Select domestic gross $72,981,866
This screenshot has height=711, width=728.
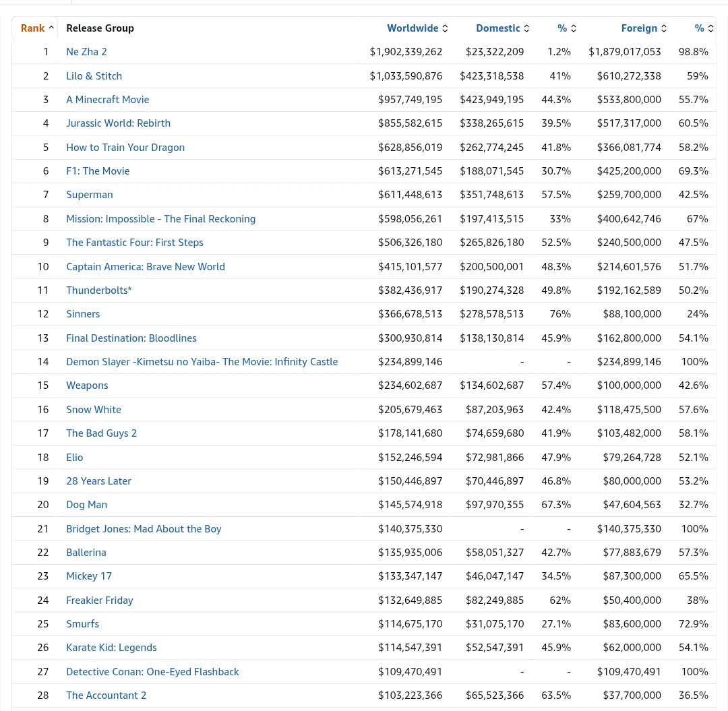tap(495, 458)
